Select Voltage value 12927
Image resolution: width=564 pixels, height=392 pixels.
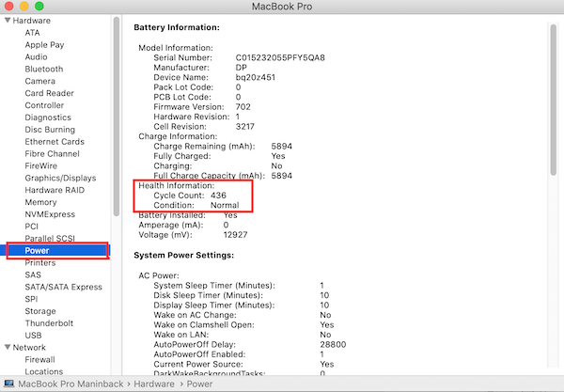(236, 235)
